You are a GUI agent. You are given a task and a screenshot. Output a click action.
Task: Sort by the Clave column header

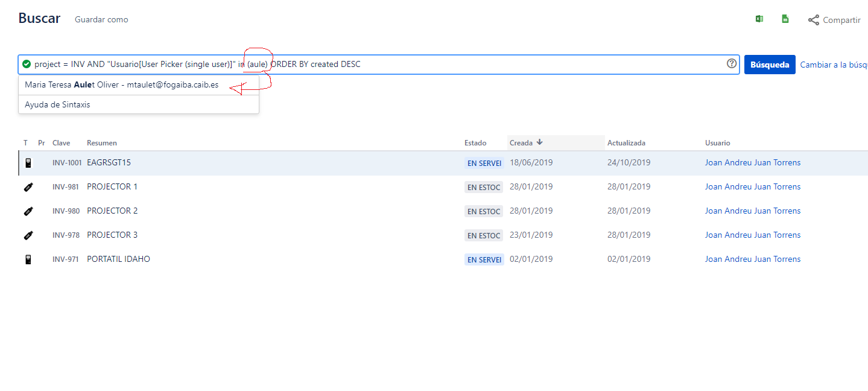[61, 143]
